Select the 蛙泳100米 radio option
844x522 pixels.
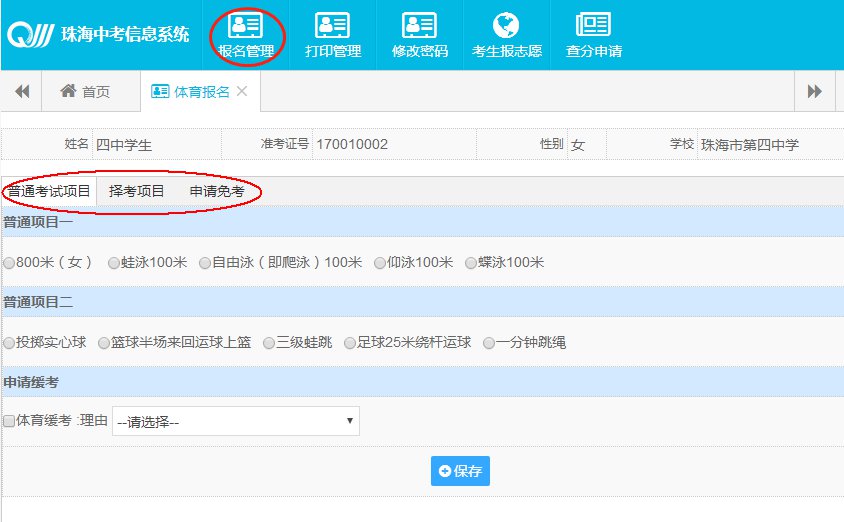(114, 263)
